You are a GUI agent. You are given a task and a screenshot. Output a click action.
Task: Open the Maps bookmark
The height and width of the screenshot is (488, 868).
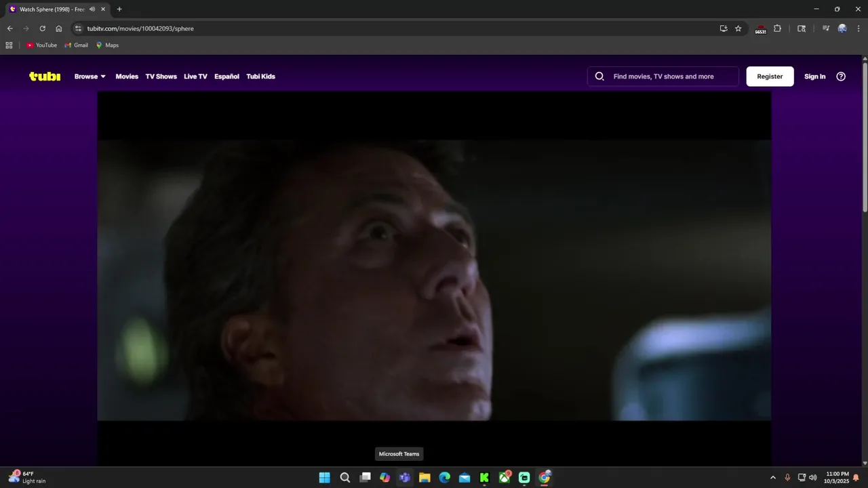tap(107, 45)
